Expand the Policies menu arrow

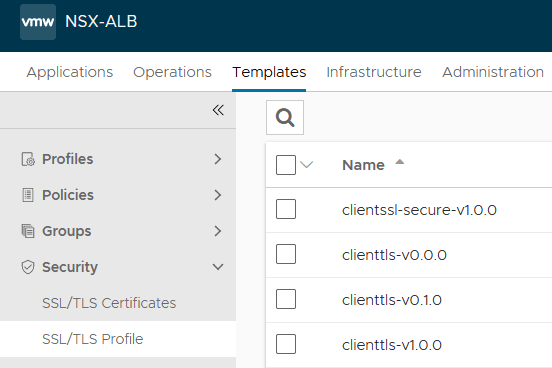pyautogui.click(x=218, y=195)
